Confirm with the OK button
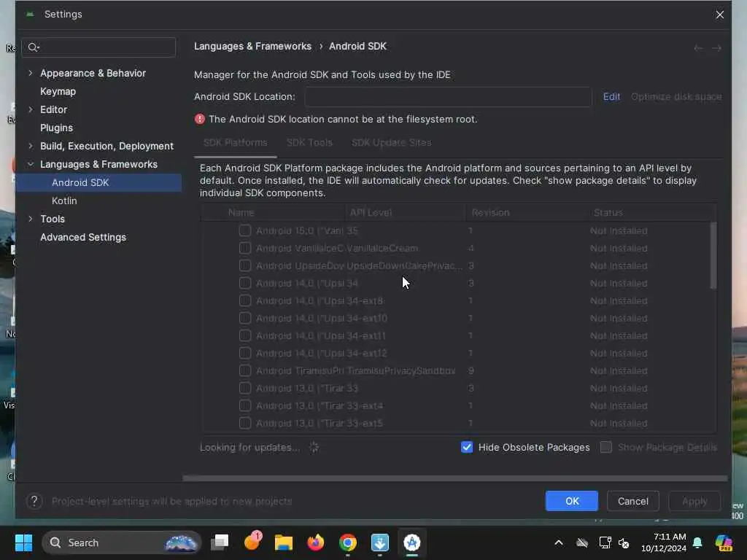 [572, 501]
